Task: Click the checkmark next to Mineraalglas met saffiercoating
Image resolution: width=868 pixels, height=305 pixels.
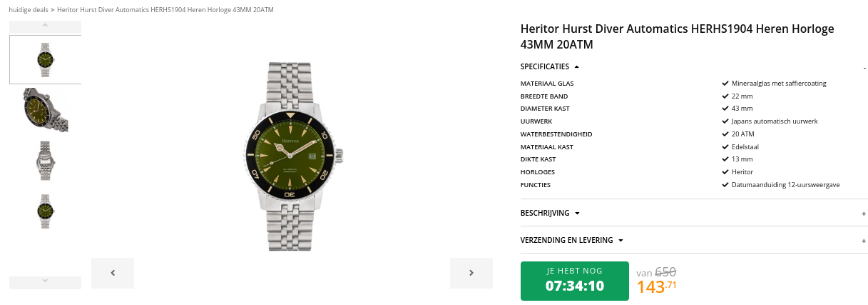Action: [725, 83]
